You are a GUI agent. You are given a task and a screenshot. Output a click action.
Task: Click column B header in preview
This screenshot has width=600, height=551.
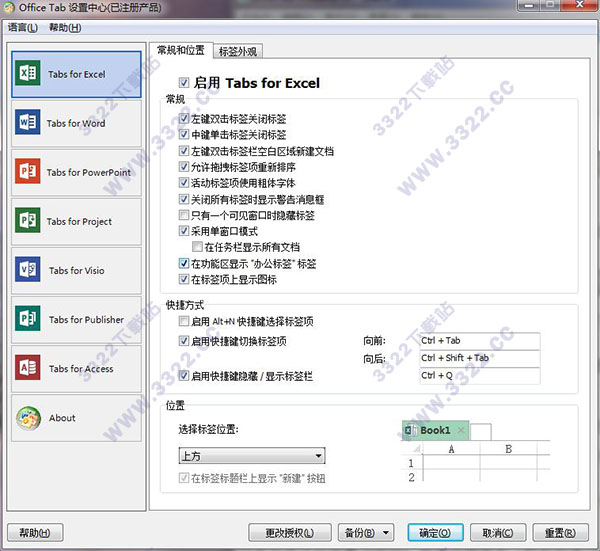coord(509,449)
